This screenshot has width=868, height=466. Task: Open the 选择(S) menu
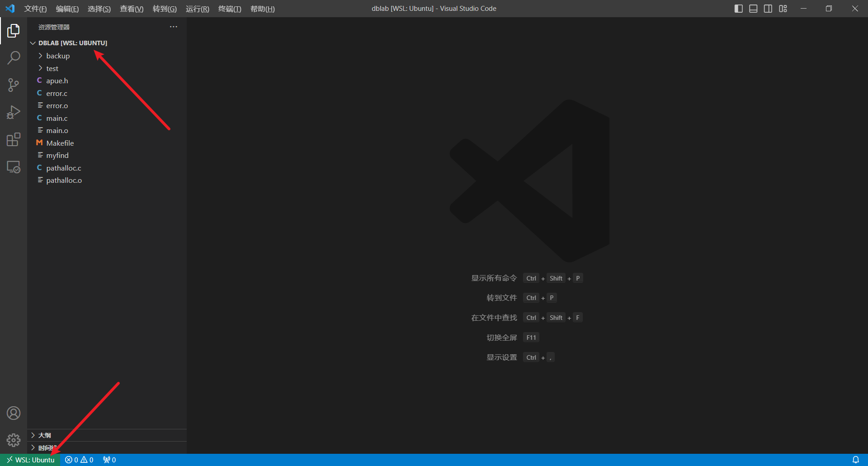99,9
